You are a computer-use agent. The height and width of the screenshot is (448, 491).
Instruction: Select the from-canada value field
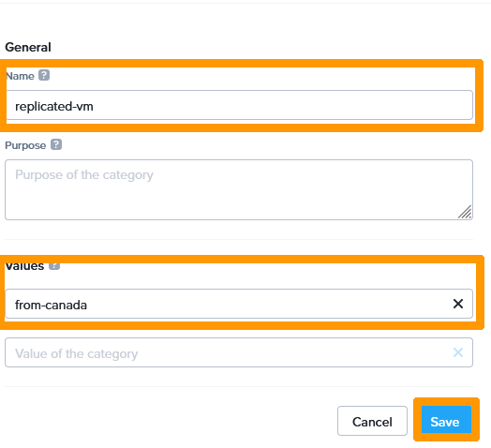(x=239, y=304)
